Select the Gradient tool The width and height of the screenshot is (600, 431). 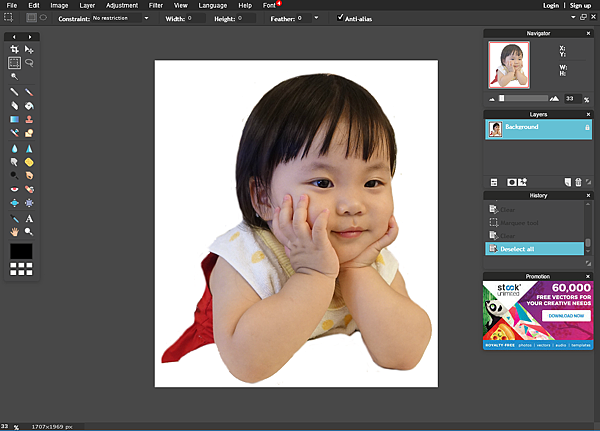point(14,119)
